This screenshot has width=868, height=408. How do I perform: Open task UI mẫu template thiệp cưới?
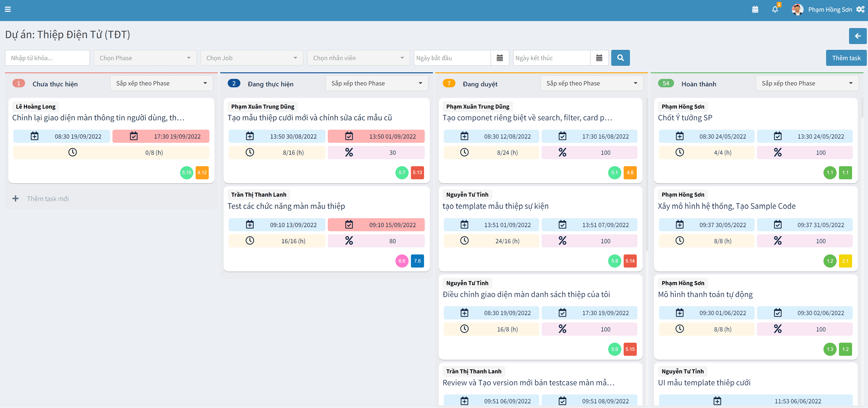(x=704, y=382)
